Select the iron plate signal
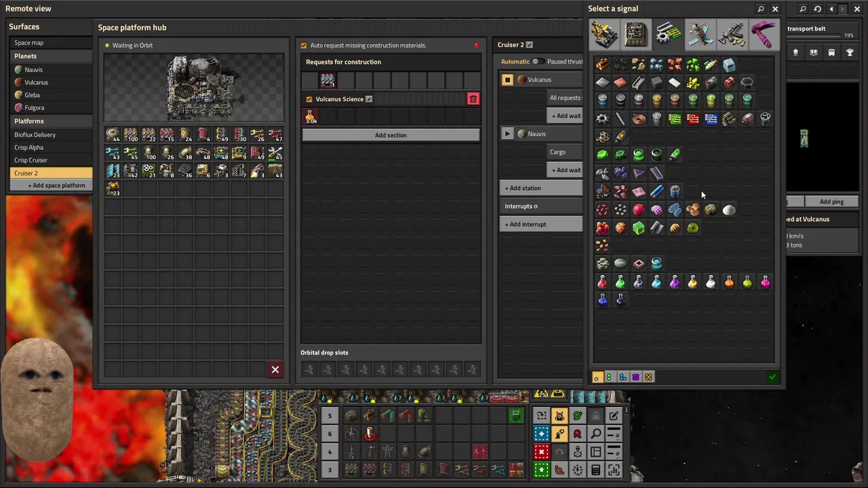 602,83
